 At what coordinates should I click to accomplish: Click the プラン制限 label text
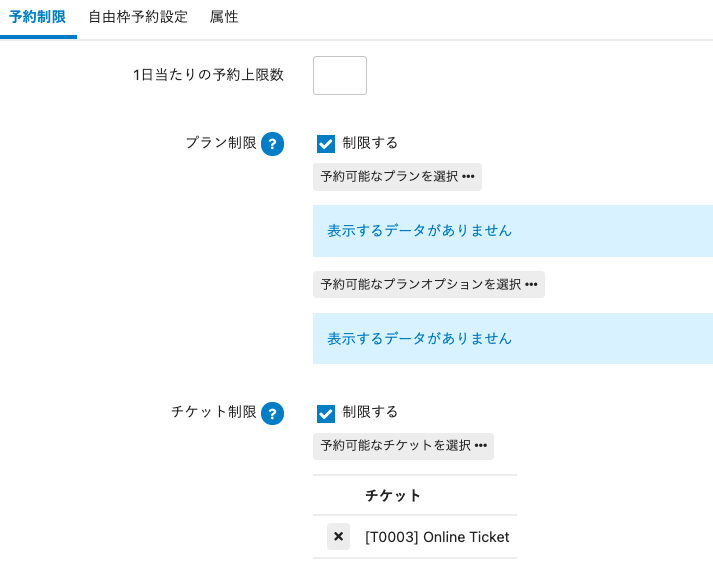221,143
